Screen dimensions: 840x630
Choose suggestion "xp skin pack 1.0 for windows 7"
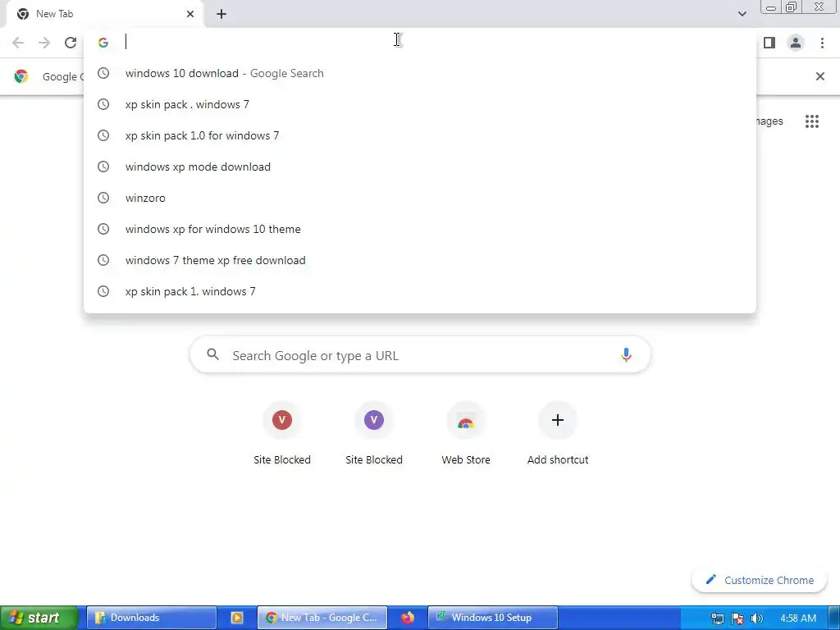coord(420,135)
